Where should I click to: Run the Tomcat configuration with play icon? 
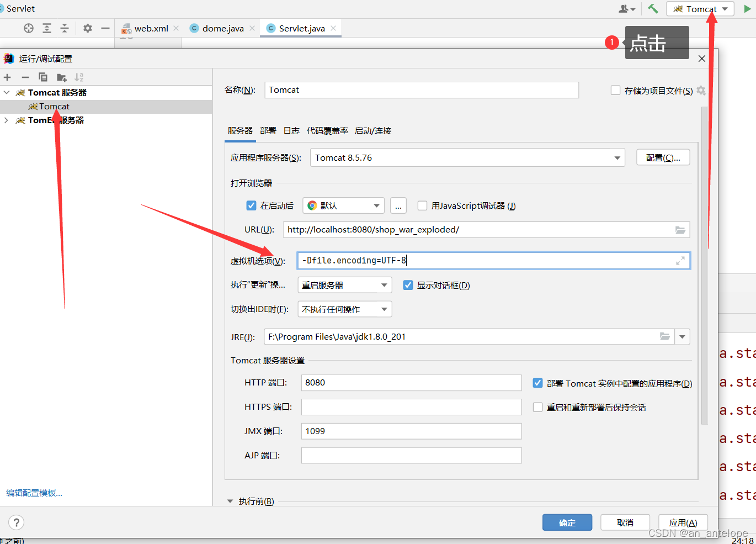tap(747, 9)
